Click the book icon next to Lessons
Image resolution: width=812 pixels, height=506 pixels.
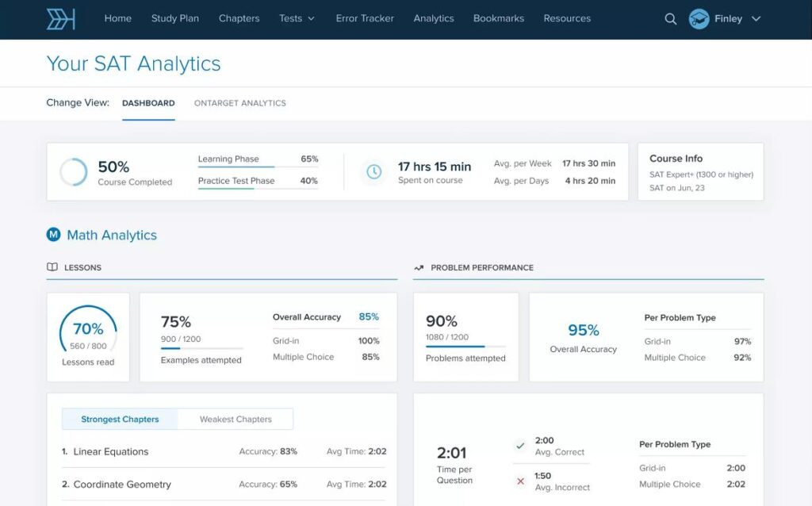52,267
